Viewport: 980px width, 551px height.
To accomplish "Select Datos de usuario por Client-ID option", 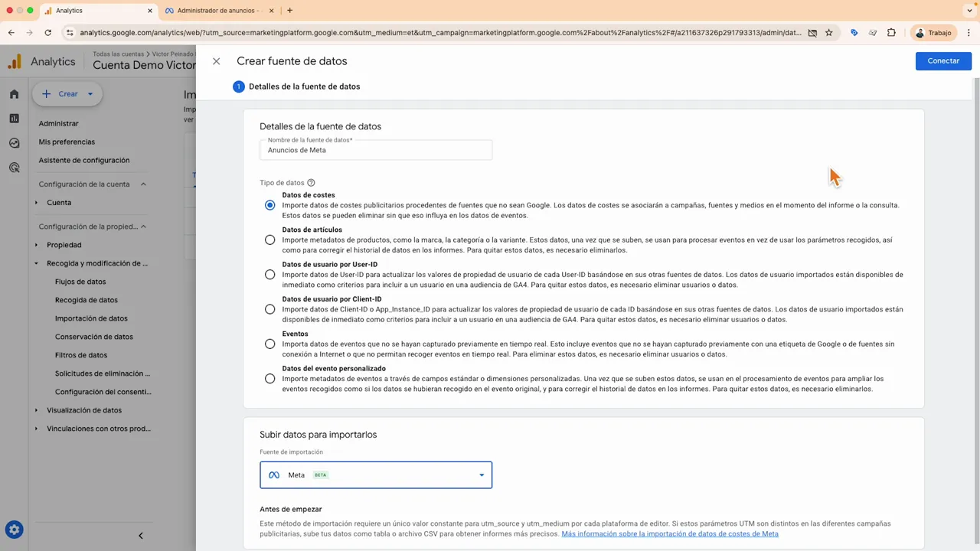I will tap(269, 309).
